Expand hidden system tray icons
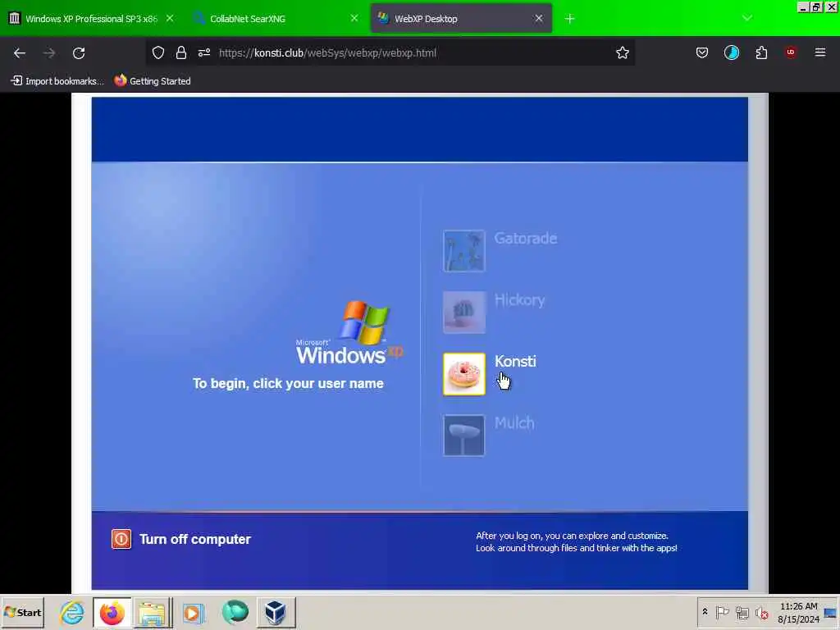This screenshot has width=840, height=630. [x=705, y=612]
